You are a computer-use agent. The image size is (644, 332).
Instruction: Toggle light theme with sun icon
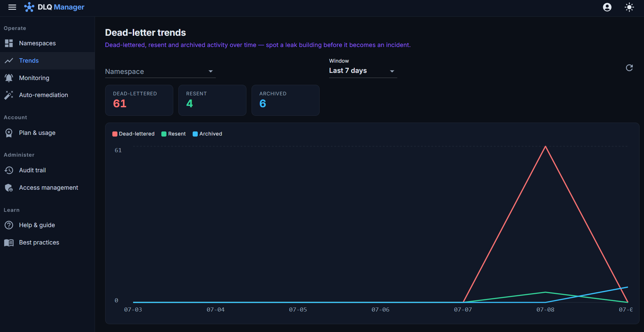pos(629,7)
